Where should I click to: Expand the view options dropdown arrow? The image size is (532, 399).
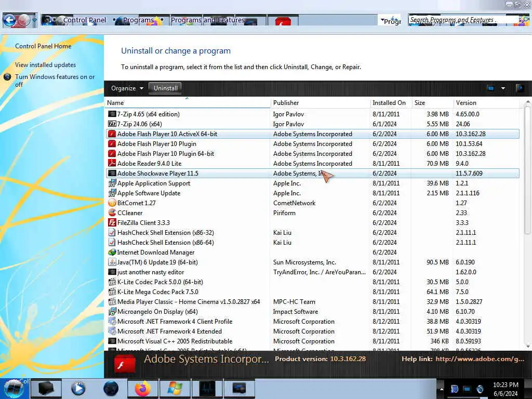[503, 88]
